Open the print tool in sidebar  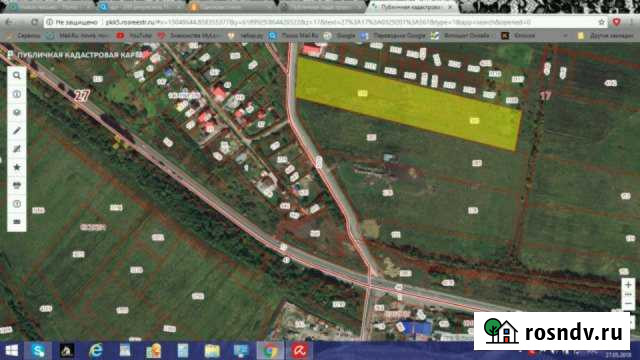tap(17, 185)
